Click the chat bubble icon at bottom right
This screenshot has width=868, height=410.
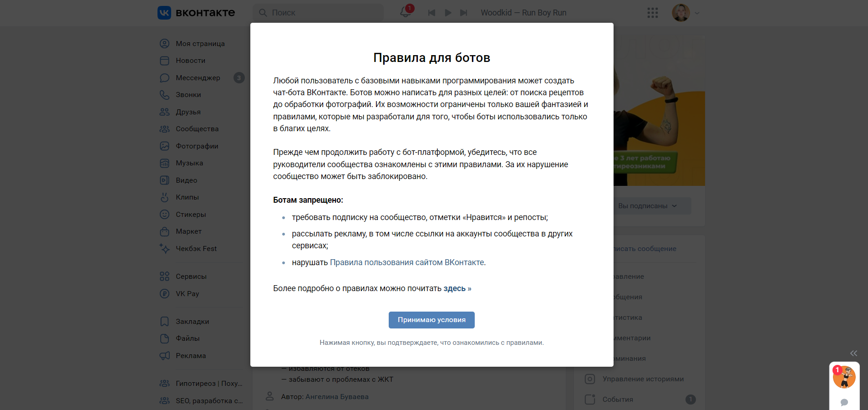844,402
